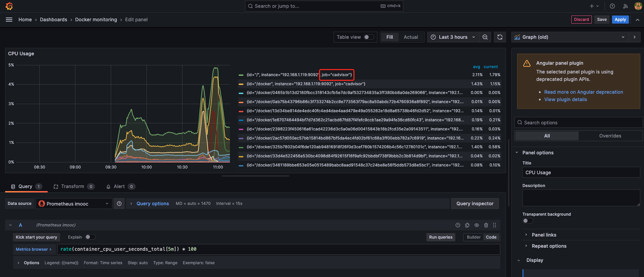Expand the Panel links section
The width and height of the screenshot is (644, 277).
tap(544, 235)
